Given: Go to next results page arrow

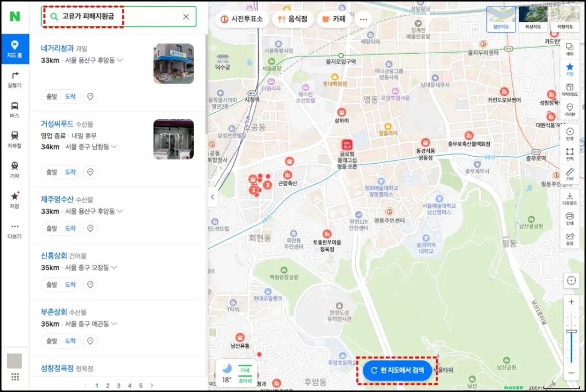Looking at the screenshot, I should (x=152, y=386).
